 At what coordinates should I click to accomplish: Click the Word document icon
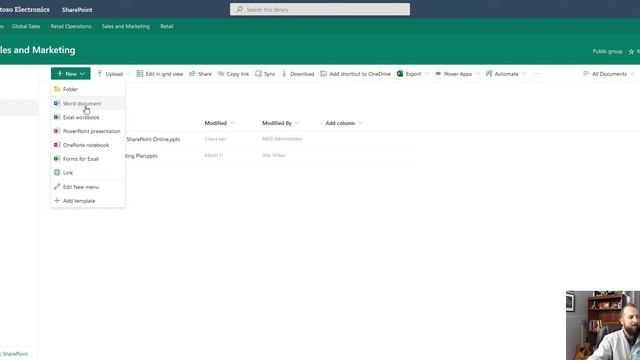tap(57, 103)
